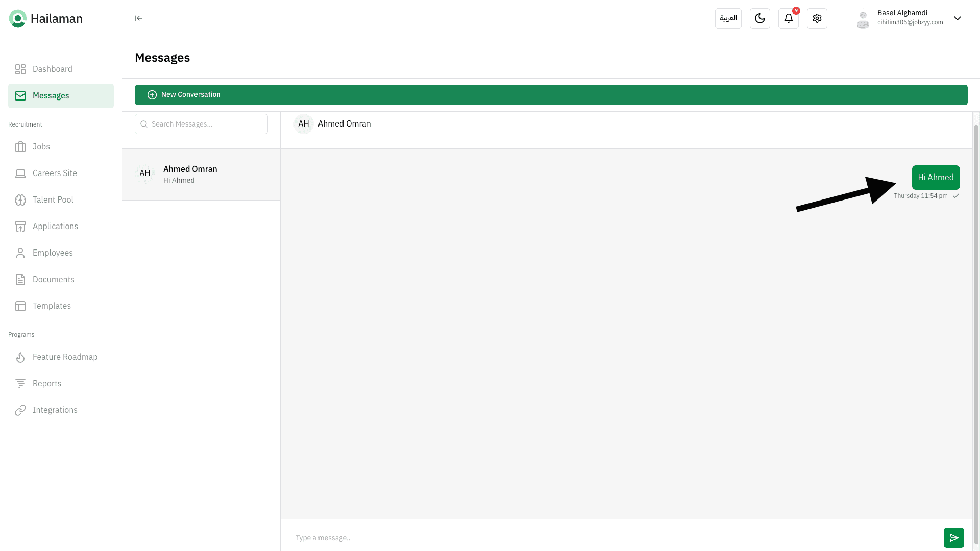The width and height of the screenshot is (980, 551).
Task: Switch language to Arabic
Action: coord(728,18)
